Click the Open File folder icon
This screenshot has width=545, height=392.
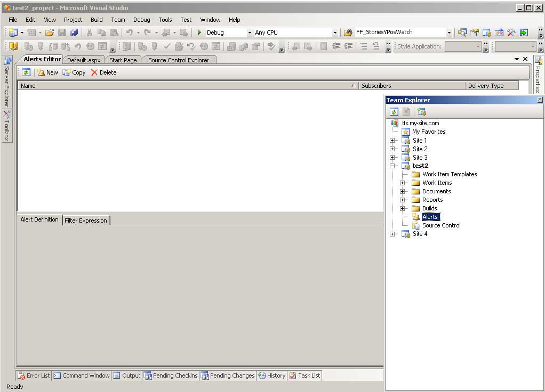(x=50, y=32)
